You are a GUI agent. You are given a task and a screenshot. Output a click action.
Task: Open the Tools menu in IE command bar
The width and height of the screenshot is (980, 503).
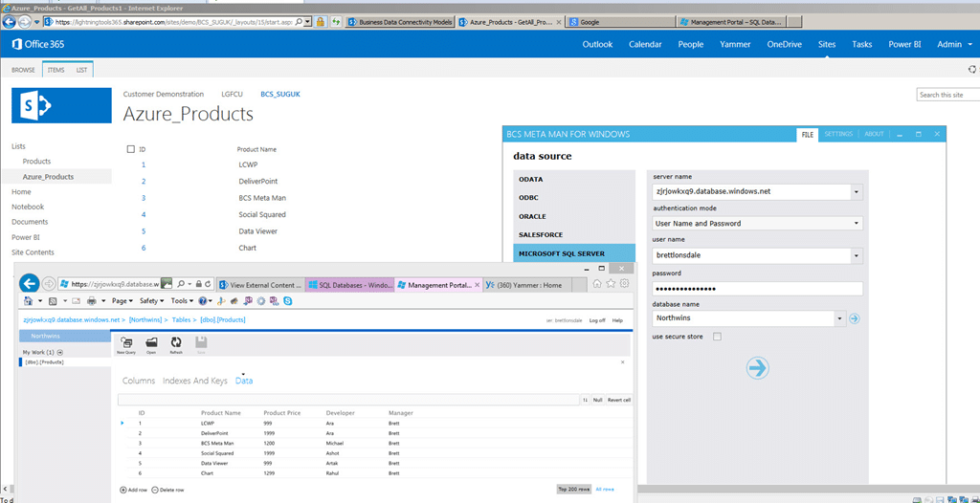[x=182, y=301]
